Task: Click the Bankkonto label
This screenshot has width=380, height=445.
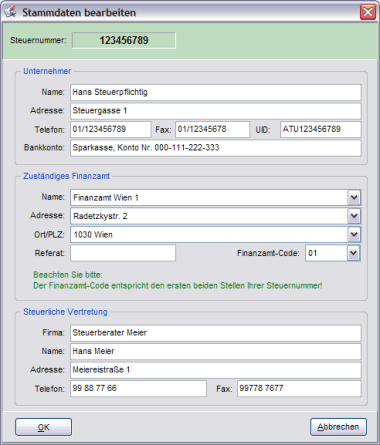Action: click(44, 148)
